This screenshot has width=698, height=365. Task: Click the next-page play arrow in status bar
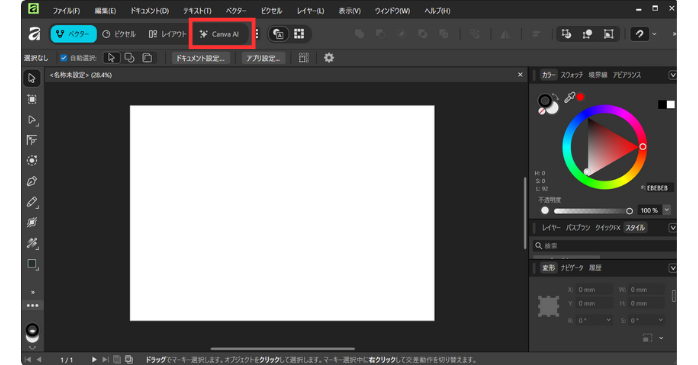tap(94, 359)
